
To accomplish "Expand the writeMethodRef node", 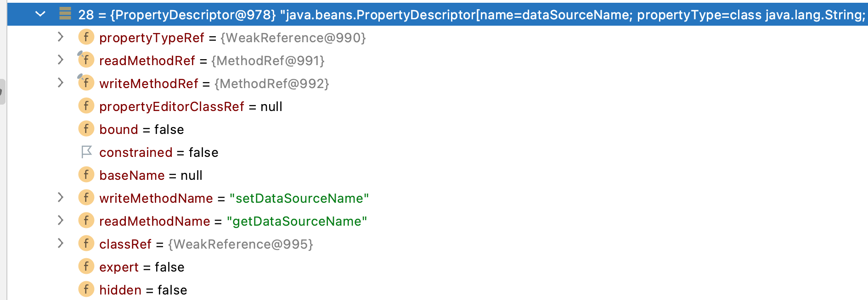I will coord(60,83).
